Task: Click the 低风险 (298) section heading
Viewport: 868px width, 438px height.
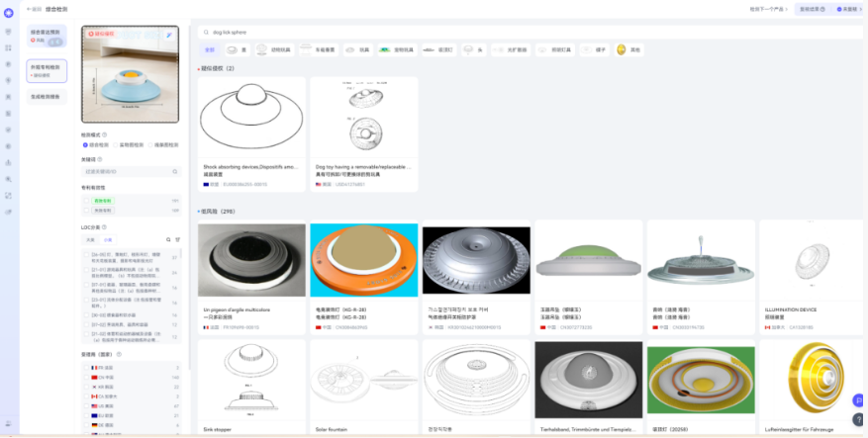Action: pos(217,212)
